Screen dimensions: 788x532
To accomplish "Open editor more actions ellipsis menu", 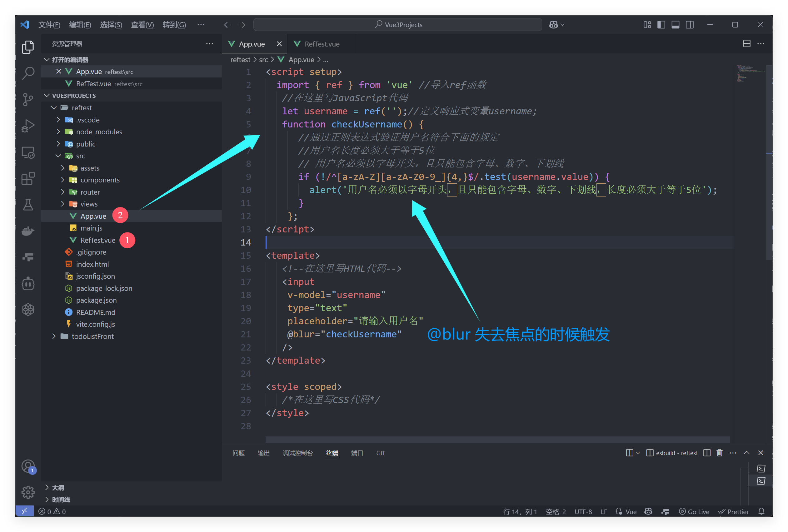I will (761, 44).
